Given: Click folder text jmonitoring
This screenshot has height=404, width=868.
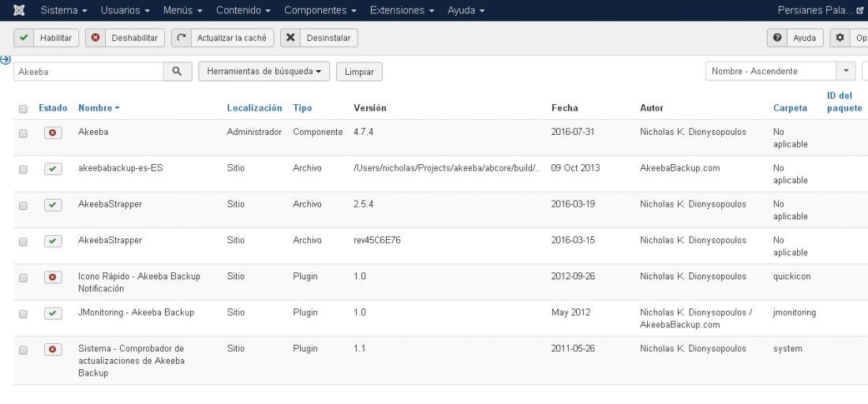Looking at the screenshot, I should [795, 312].
